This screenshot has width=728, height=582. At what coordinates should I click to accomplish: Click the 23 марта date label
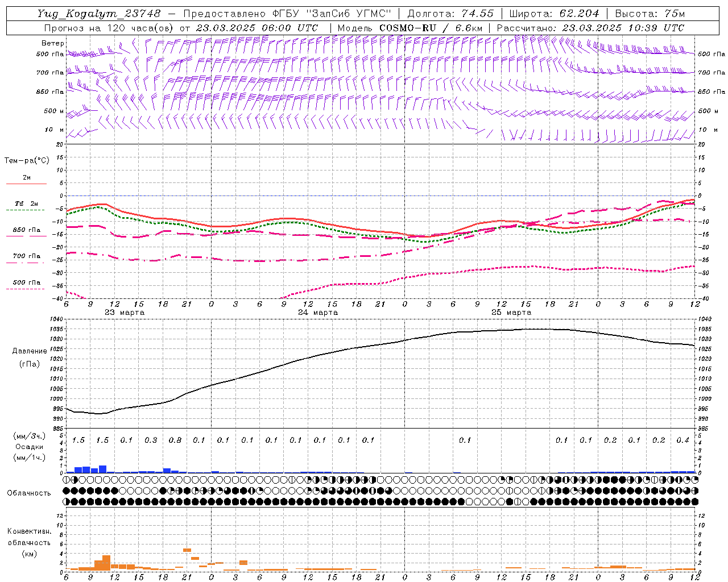125,313
